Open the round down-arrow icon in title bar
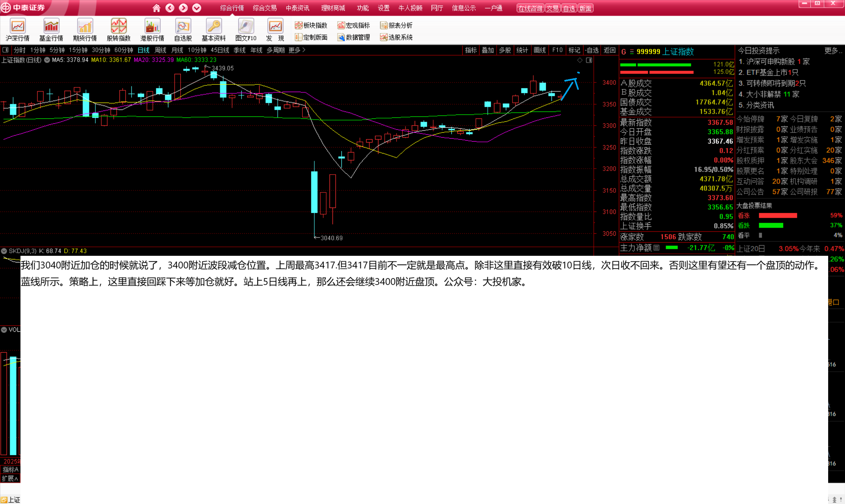 197,8
